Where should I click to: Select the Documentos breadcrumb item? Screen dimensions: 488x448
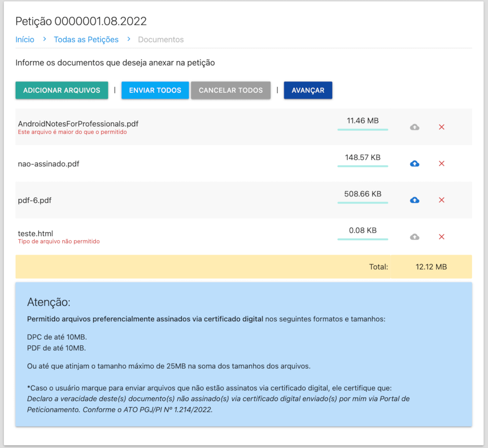point(161,40)
